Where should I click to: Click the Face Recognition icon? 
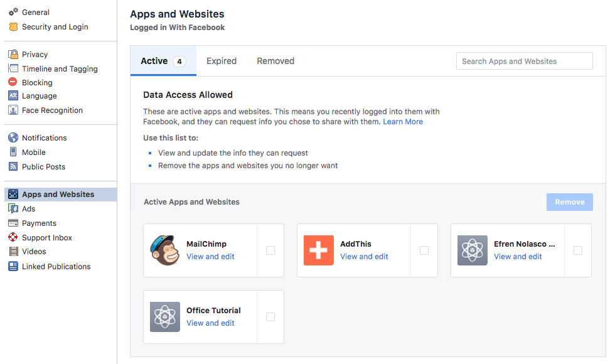[13, 110]
